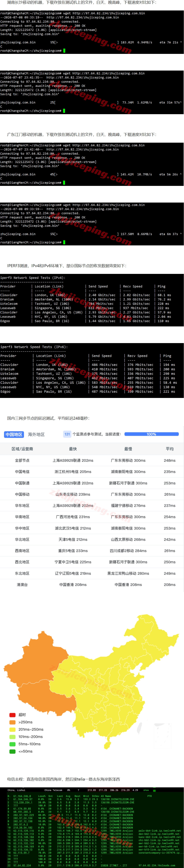Select the 华中地区 row label
The height and width of the screenshot is (868, 184).
pyautogui.click(x=22, y=528)
